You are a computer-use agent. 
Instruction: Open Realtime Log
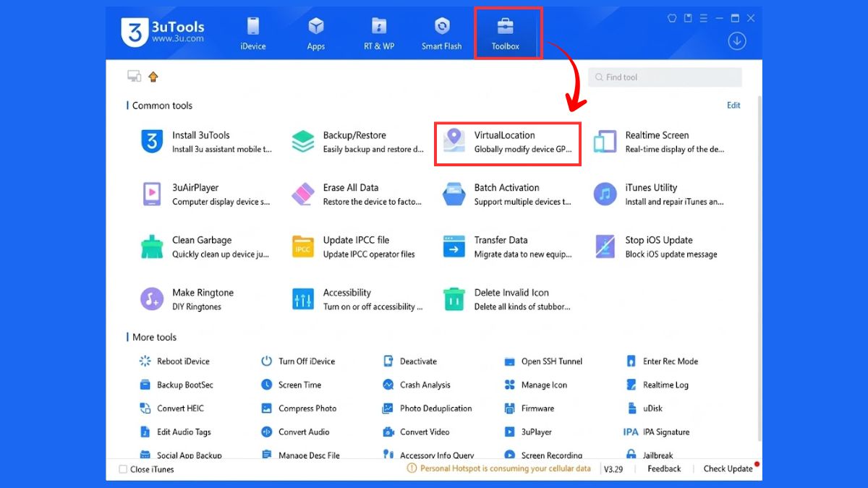pos(656,385)
